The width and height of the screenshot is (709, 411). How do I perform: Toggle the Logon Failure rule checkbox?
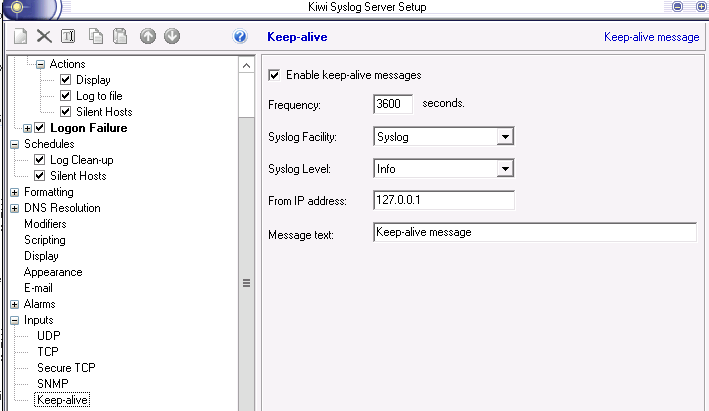coord(40,128)
